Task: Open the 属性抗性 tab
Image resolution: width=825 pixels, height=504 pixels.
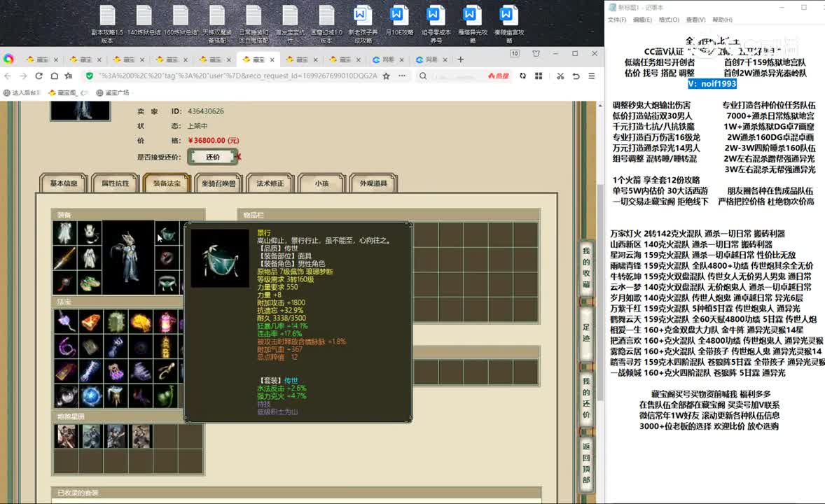Action: 116,183
